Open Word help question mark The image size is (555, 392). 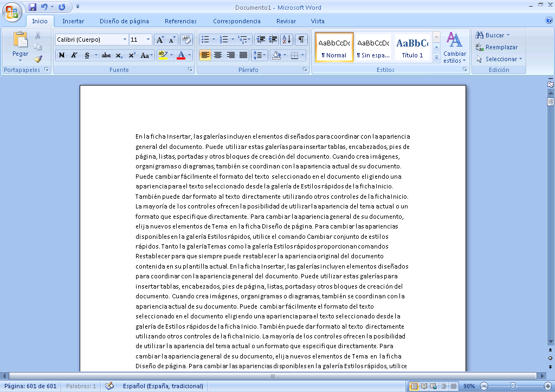[549, 21]
